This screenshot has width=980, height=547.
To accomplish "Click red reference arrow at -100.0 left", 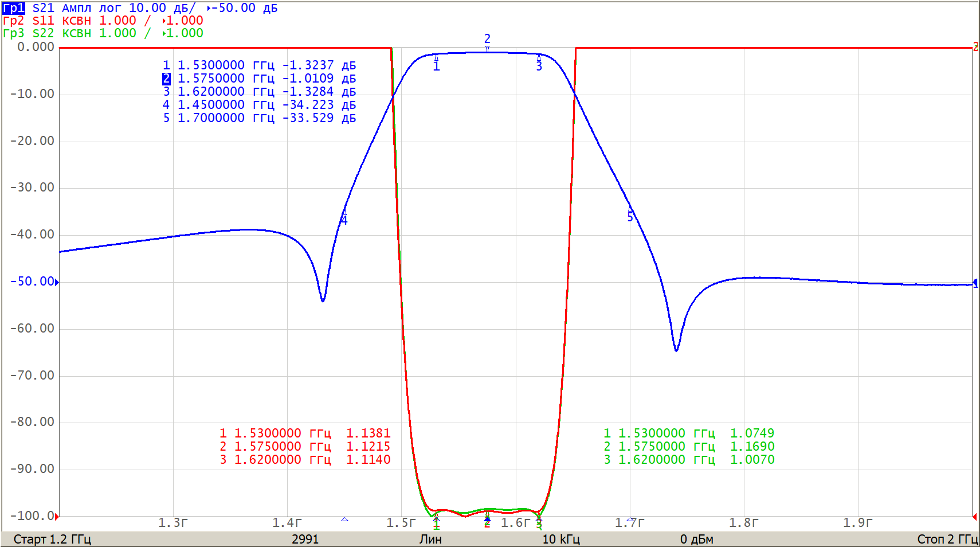I will (x=57, y=517).
